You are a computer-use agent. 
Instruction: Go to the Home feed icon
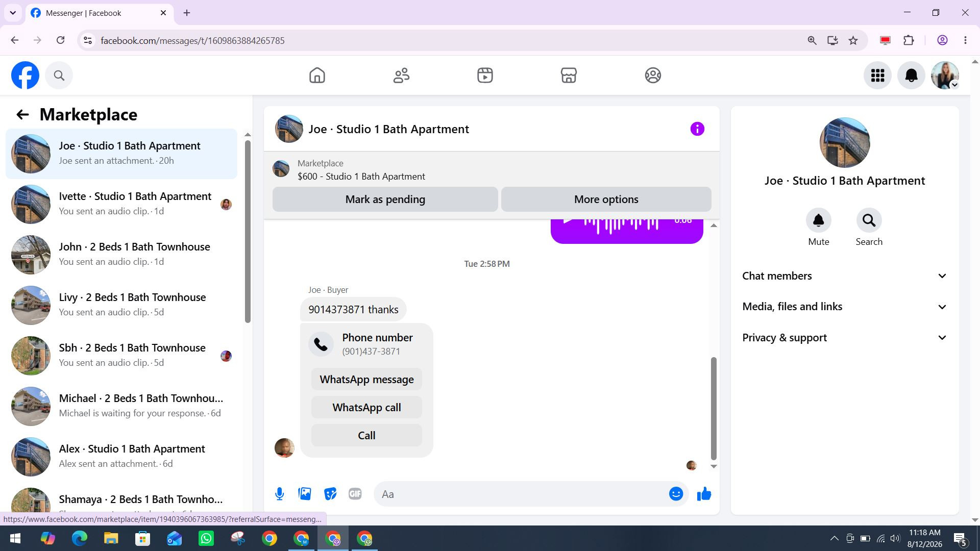[317, 76]
